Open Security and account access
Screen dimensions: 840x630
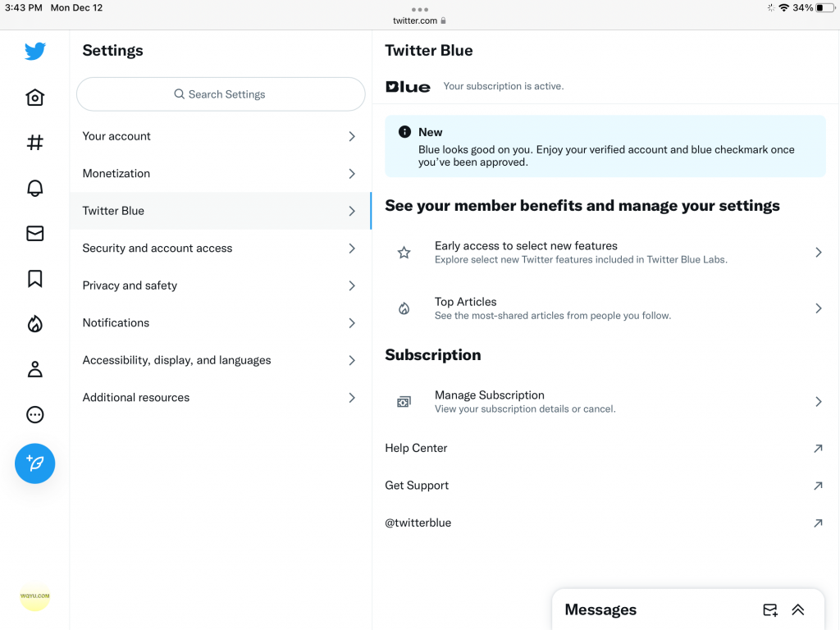coord(221,248)
